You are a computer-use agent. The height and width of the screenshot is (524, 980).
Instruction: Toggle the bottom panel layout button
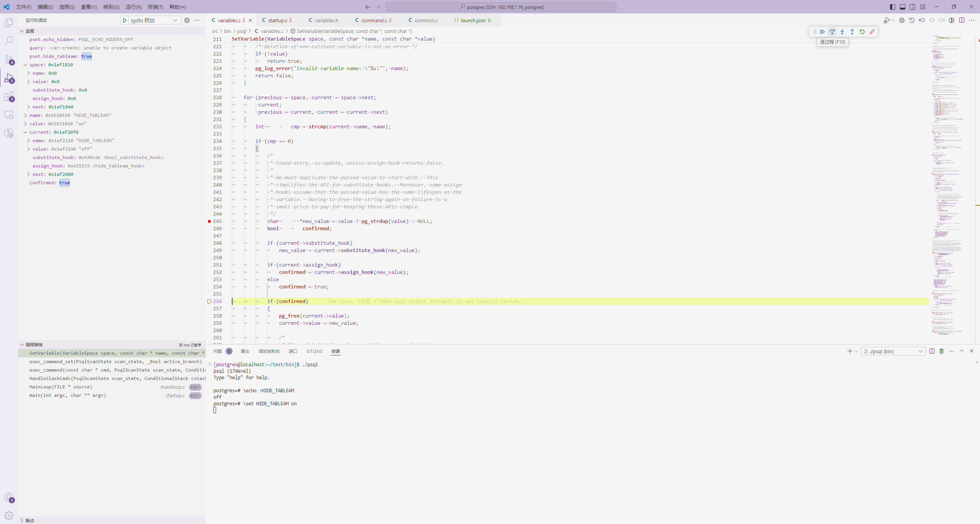903,7
